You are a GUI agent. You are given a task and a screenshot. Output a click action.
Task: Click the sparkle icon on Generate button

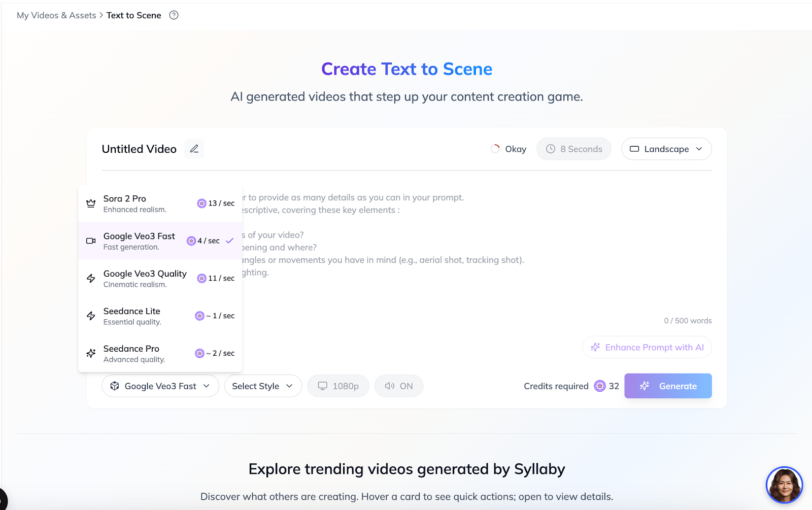coord(645,386)
